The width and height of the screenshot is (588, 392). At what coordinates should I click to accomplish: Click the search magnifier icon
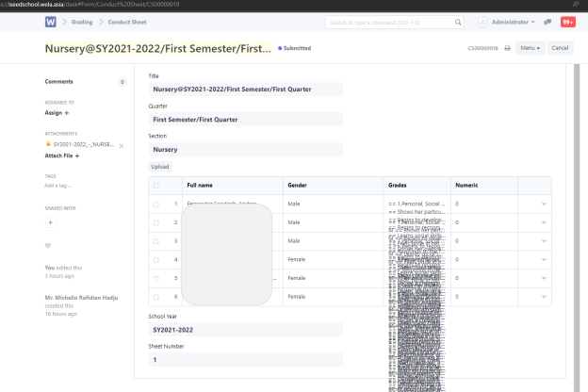(459, 22)
